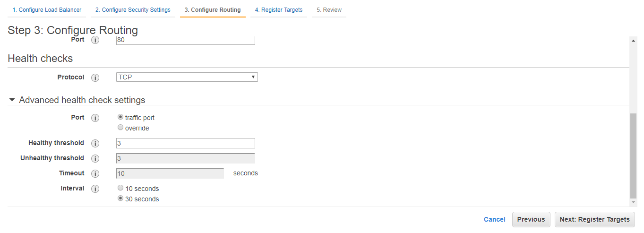Choose the 30 seconds interval option
The height and width of the screenshot is (233, 644).
pyautogui.click(x=120, y=198)
